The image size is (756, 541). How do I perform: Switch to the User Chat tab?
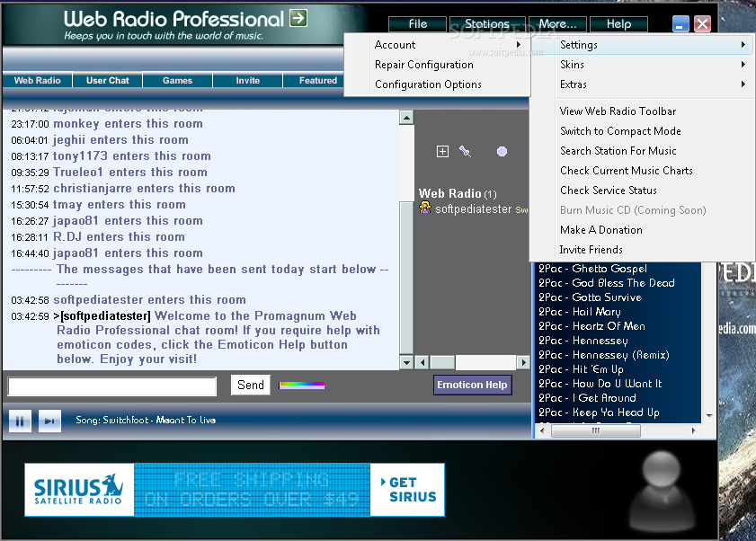108,81
